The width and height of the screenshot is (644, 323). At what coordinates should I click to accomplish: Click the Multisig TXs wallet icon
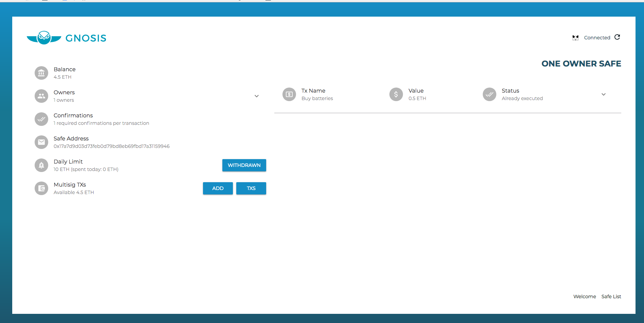(x=41, y=188)
